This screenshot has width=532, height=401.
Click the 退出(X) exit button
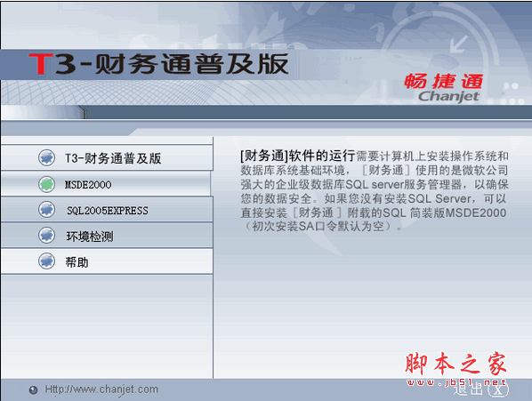pos(481,389)
